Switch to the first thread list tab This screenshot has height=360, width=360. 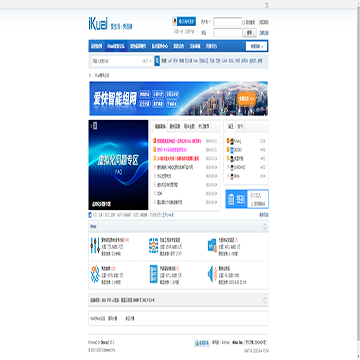pos(160,126)
